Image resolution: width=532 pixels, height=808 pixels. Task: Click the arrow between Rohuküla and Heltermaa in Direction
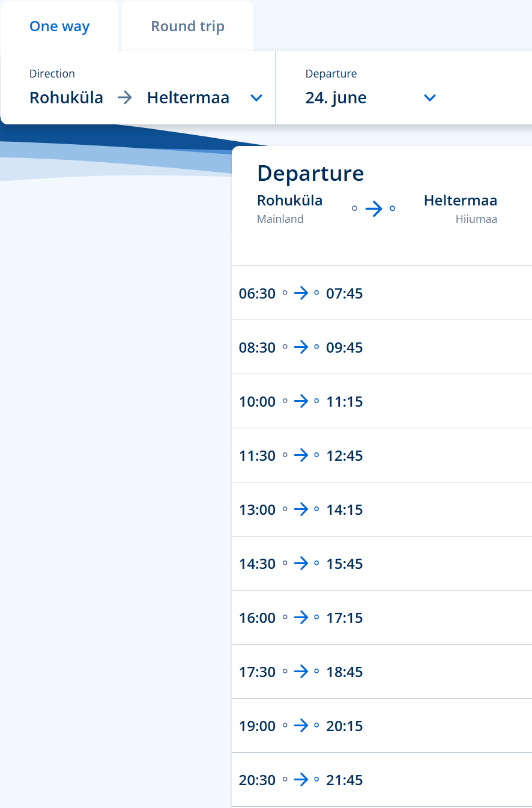pos(125,98)
